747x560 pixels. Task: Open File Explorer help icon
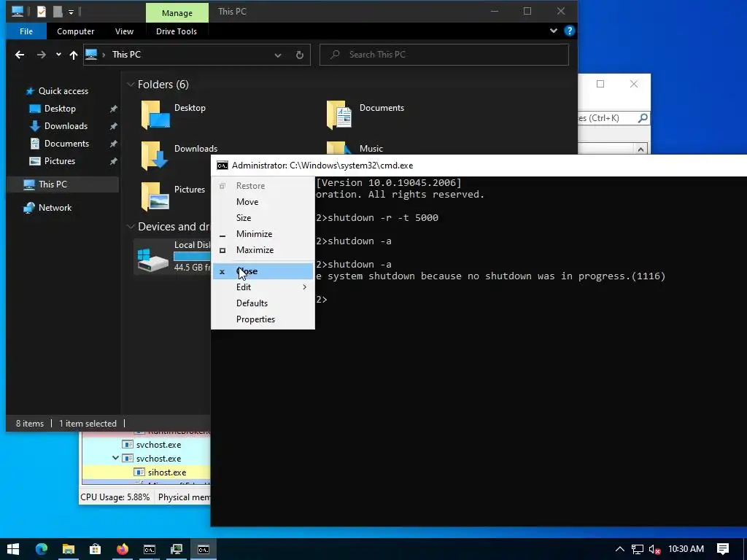[569, 31]
